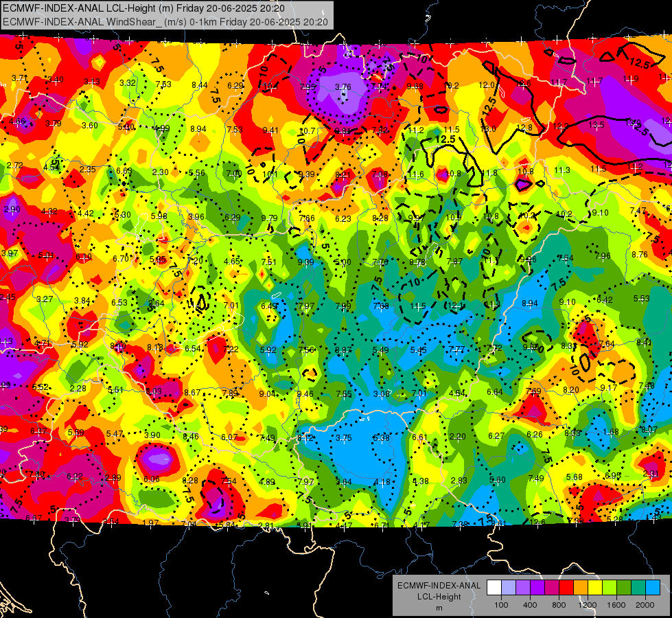Select the yellow legend swatch
The height and width of the screenshot is (618, 672).
tap(595, 588)
